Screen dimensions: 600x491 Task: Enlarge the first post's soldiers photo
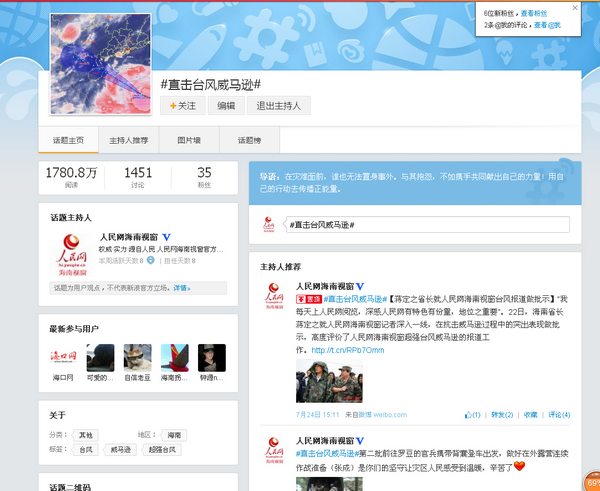click(329, 381)
